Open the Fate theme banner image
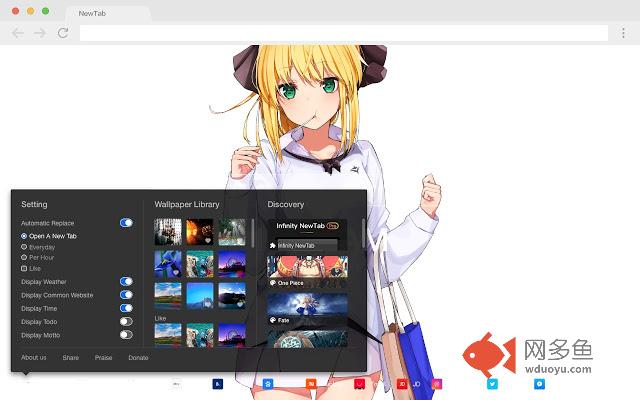Viewport: 640px width, 400px height. (x=307, y=304)
